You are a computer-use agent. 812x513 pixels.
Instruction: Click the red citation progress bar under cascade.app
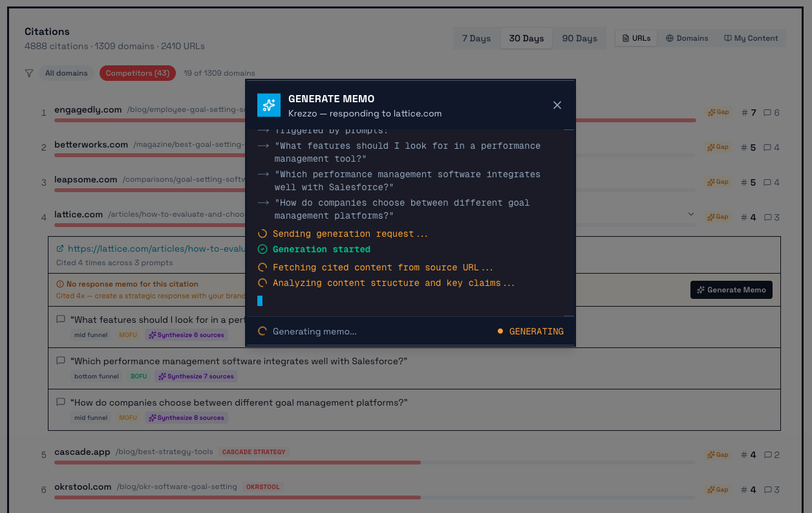(236, 463)
